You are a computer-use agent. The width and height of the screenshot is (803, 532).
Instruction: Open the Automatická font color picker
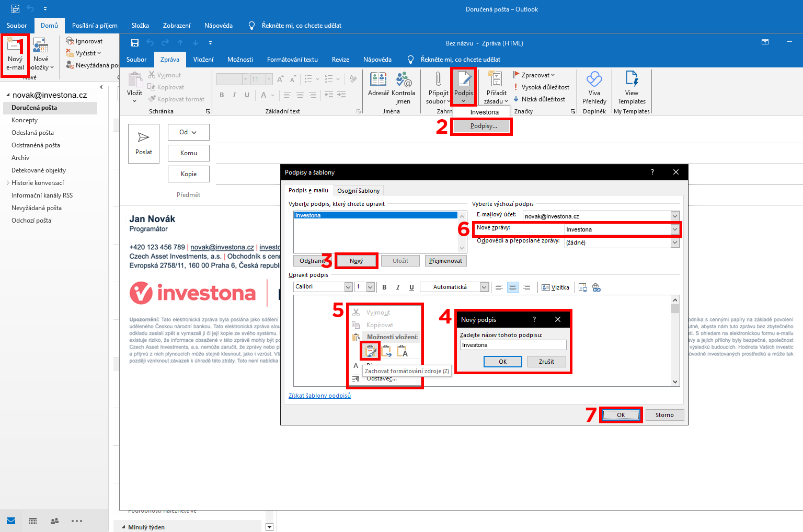(484, 287)
